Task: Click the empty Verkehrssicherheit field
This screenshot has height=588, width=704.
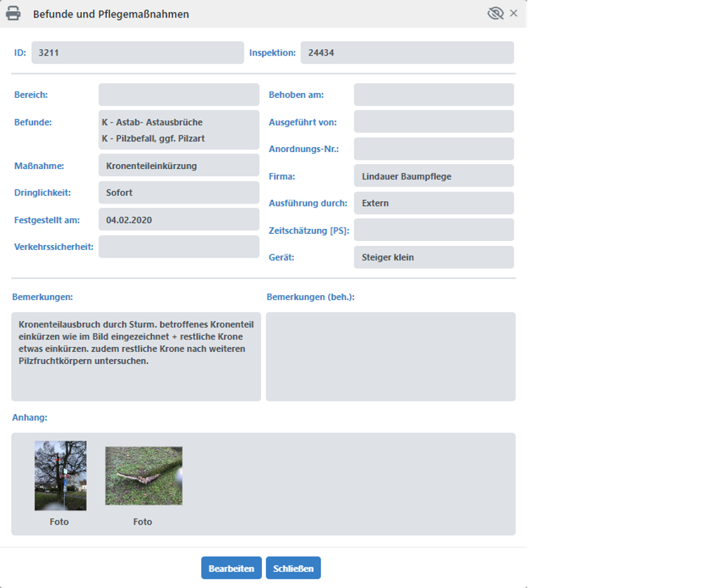Action: point(179,247)
